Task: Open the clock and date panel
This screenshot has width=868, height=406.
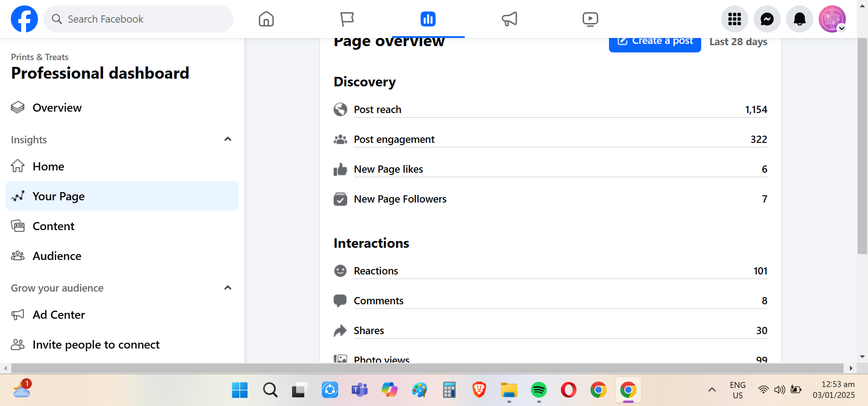Action: [834, 390]
